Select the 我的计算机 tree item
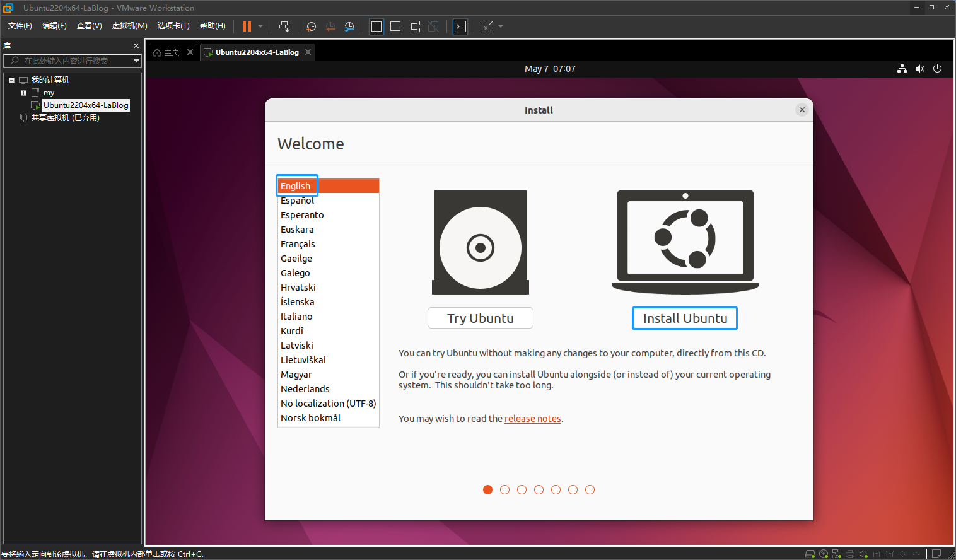Image resolution: width=956 pixels, height=560 pixels. coord(50,80)
